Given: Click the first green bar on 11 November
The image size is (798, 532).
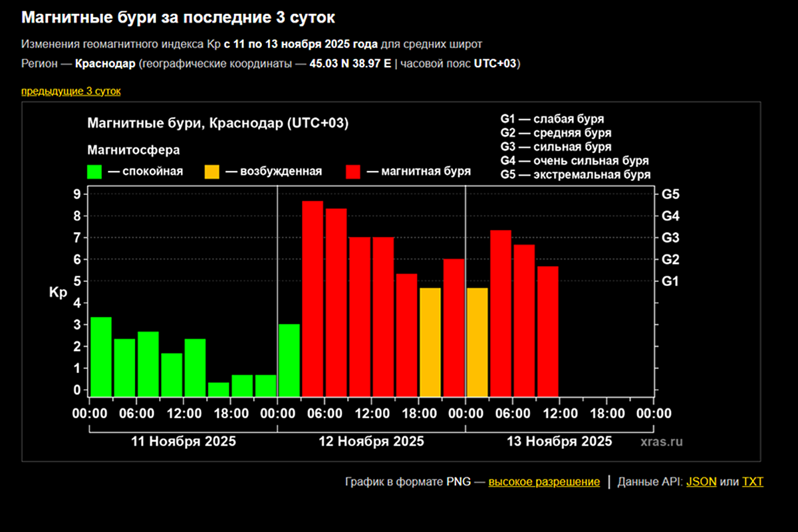Looking at the screenshot, I should click(x=101, y=356).
